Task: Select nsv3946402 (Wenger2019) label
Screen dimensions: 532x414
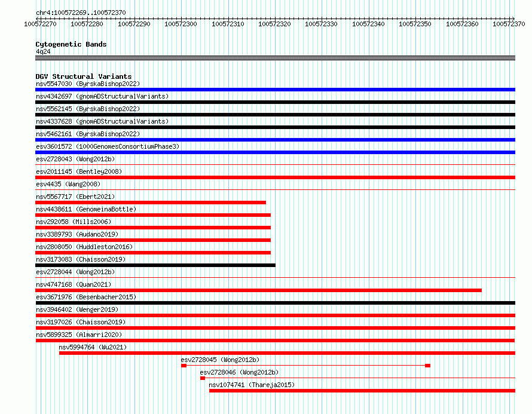Action: click(77, 309)
